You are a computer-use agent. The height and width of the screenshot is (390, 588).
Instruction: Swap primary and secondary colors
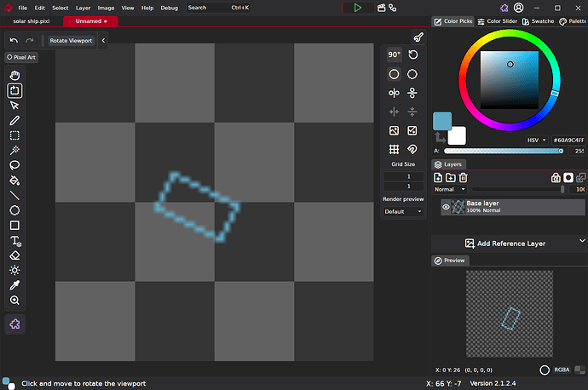click(x=440, y=138)
